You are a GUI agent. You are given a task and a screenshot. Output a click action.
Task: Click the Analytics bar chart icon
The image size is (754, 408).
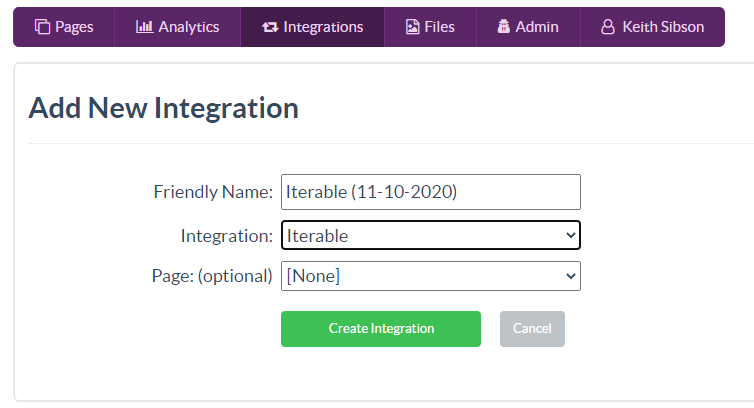pos(143,27)
